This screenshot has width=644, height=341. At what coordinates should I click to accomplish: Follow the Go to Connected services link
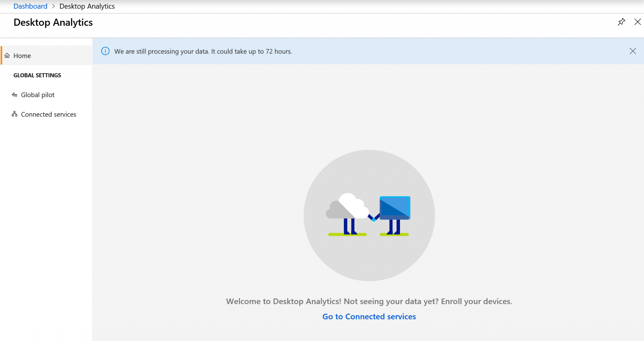[x=369, y=316]
